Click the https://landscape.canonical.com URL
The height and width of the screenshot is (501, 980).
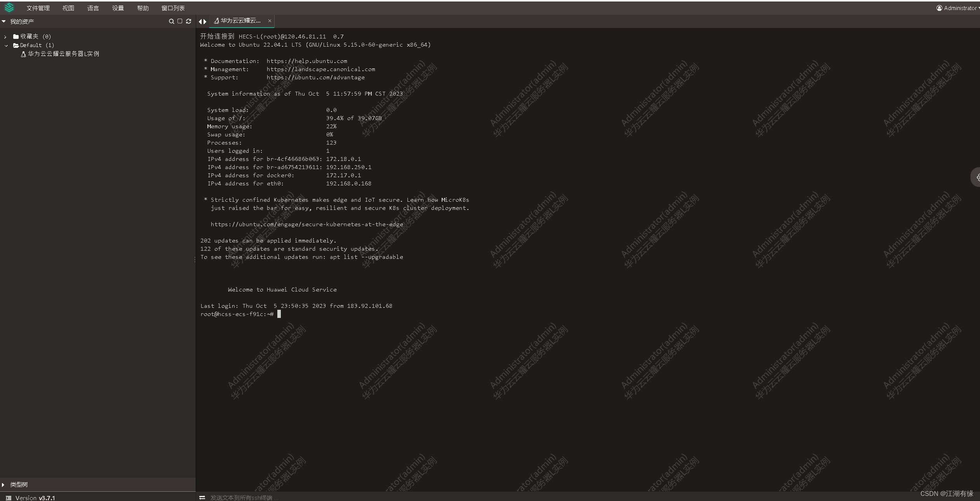(321, 69)
